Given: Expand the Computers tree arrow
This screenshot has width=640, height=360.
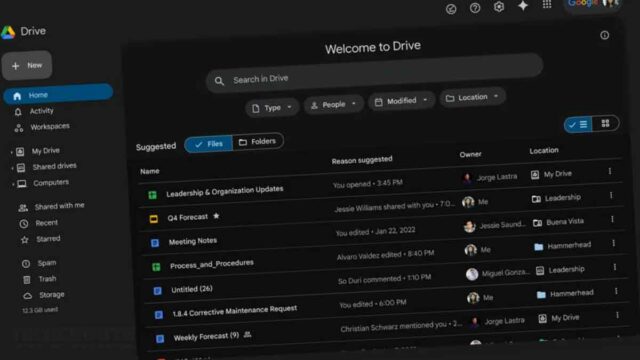Looking at the screenshot, I should coord(13,184).
